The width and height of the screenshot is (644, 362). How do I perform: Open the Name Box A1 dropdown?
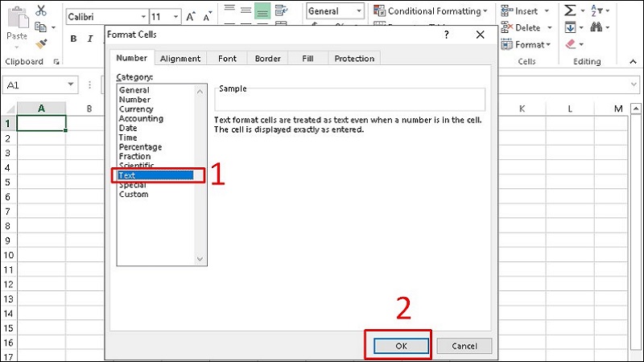click(x=71, y=84)
